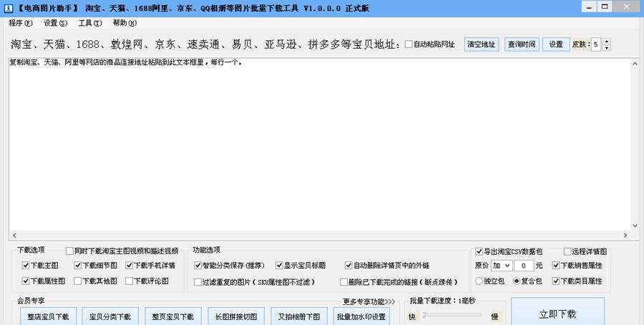Click the 长图拼接切图 button

pyautogui.click(x=236, y=316)
